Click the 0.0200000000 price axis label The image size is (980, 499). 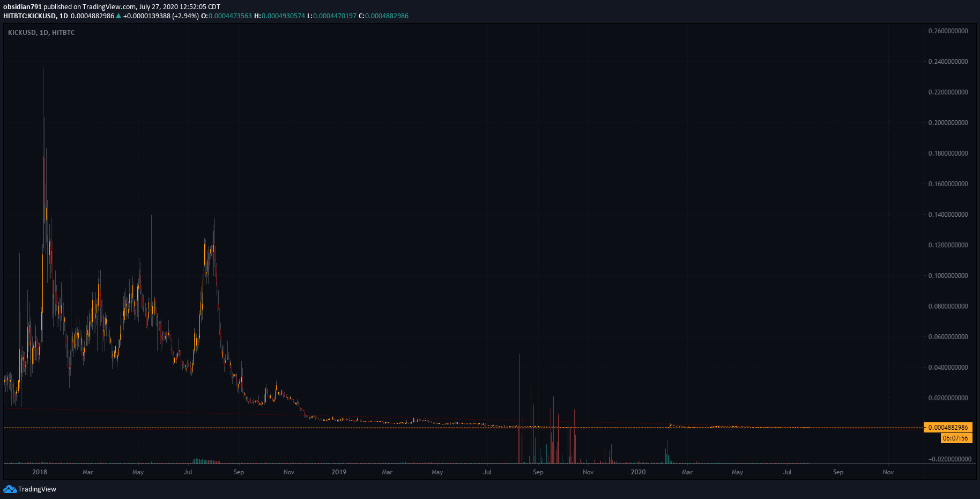948,398
